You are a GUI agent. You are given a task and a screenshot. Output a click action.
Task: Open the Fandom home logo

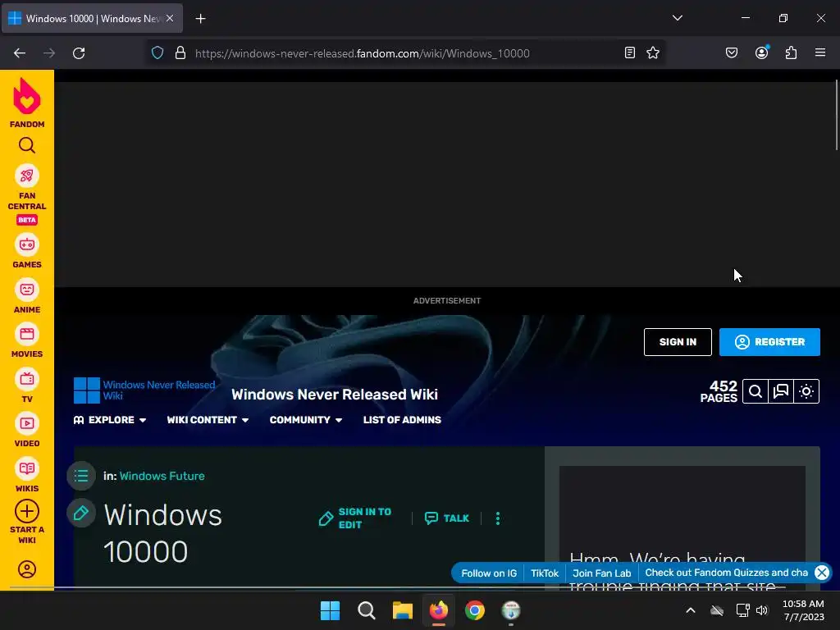coord(27,103)
